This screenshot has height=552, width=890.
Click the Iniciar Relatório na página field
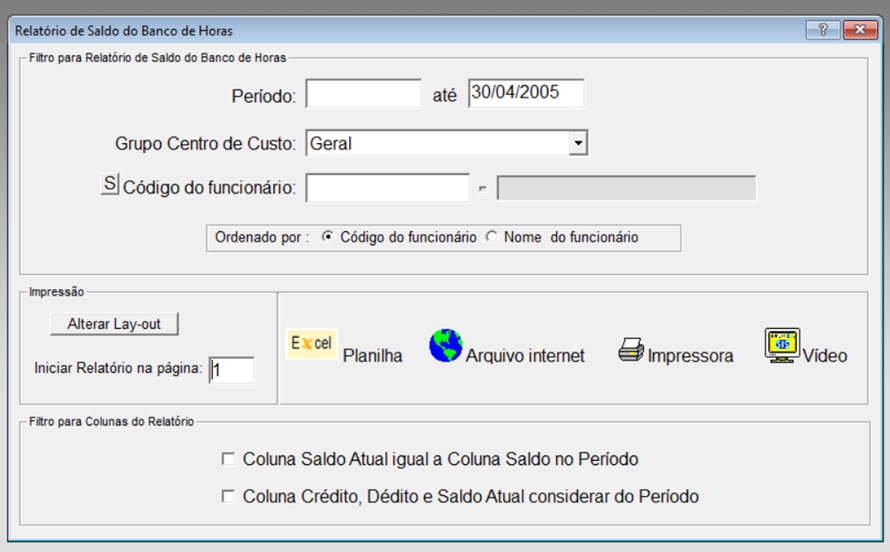(x=232, y=370)
